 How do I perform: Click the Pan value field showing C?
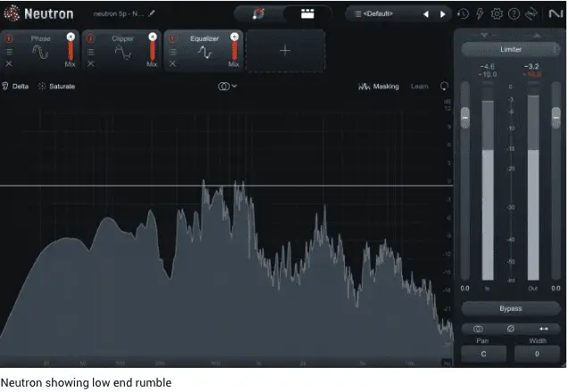483,354
